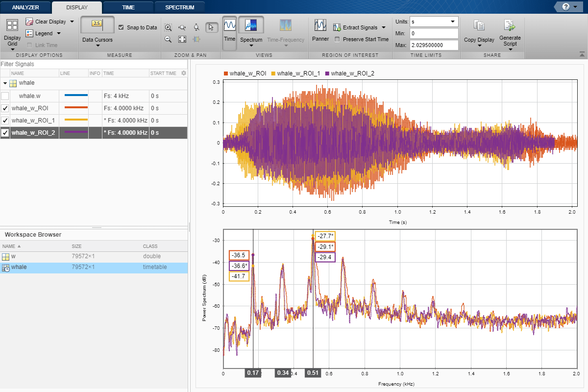The image size is (588, 392).
Task: Select the Zoom Out tool
Action: pos(168,39)
